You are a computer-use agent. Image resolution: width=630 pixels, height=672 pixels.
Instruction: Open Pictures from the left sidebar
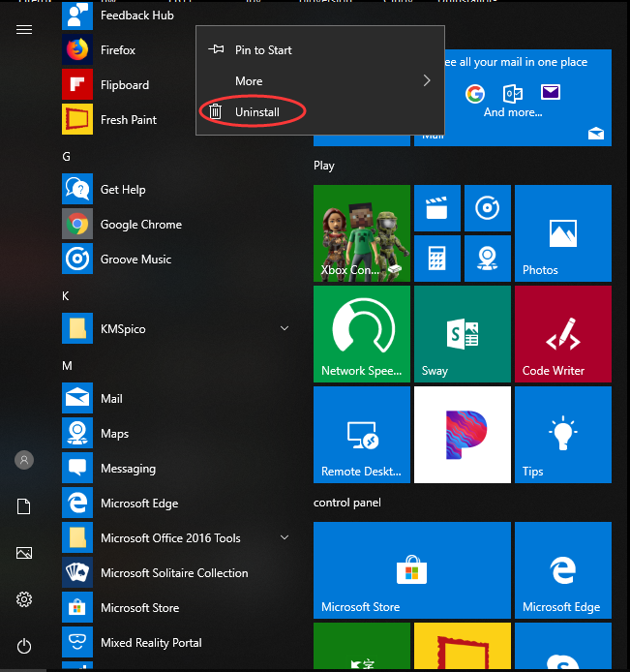(x=24, y=553)
